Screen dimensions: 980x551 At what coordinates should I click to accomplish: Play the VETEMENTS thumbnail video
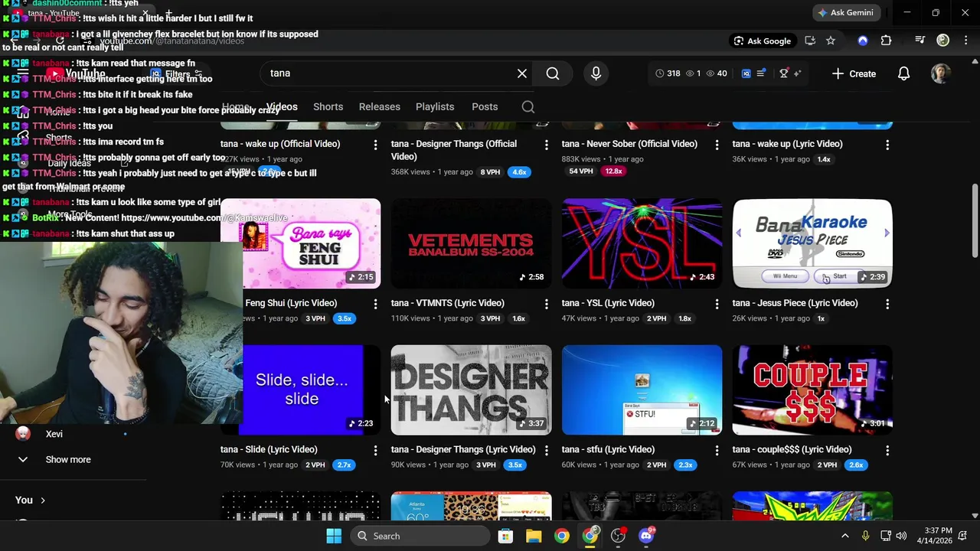pyautogui.click(x=471, y=243)
